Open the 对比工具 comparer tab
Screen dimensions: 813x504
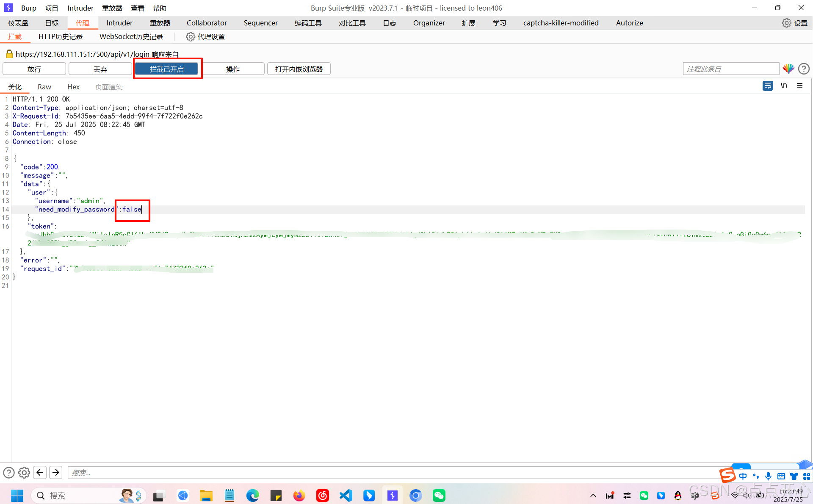(x=352, y=23)
